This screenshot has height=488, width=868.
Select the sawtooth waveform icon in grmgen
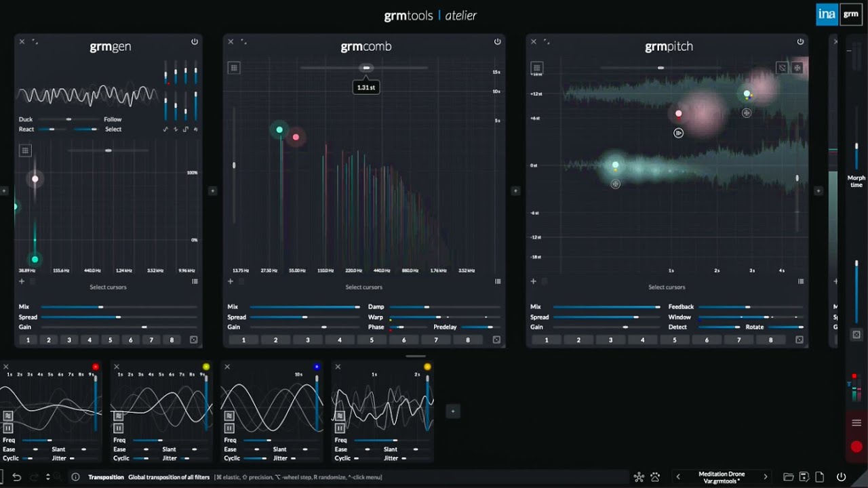[x=176, y=129]
